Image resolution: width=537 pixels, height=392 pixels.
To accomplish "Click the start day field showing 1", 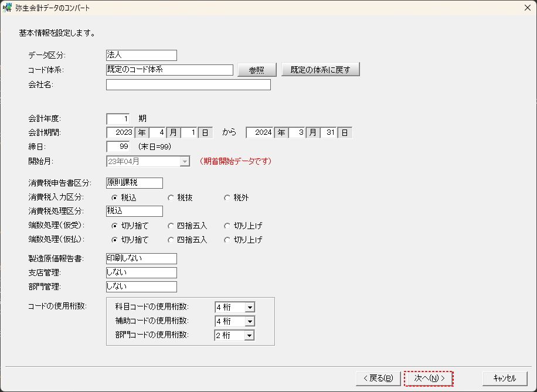I will click(189, 132).
